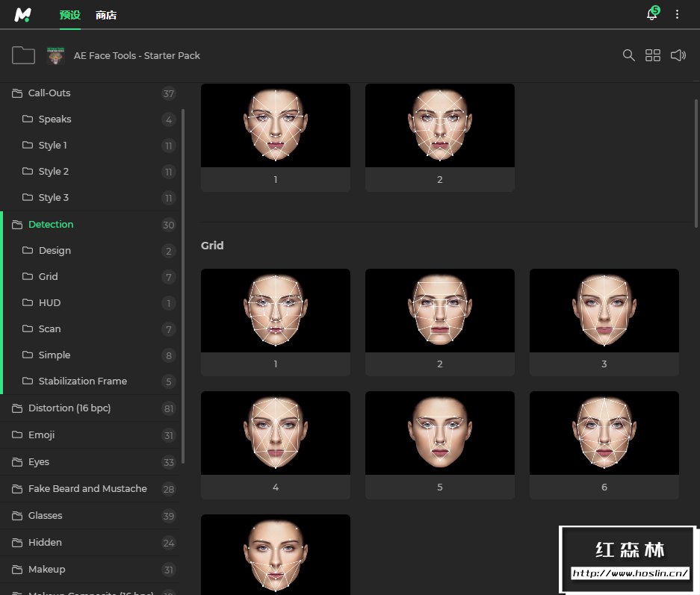Expand the Call-Outs category

click(49, 93)
